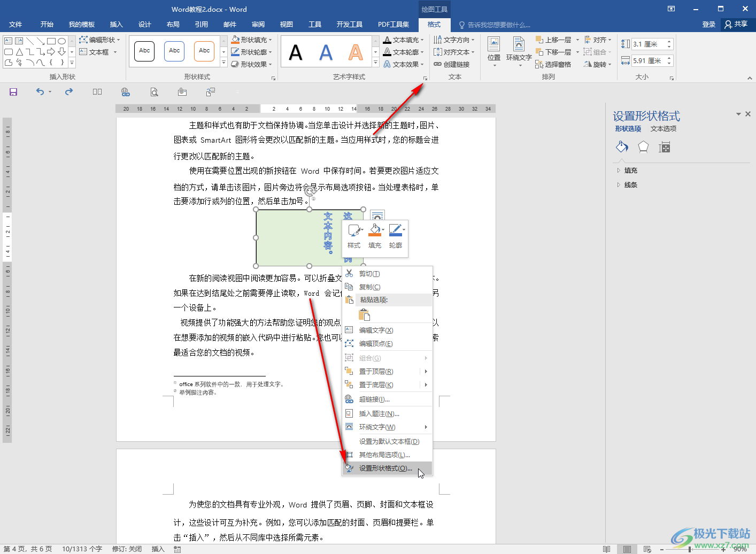This screenshot has width=756, height=554.
Task: Choose the black A WordArt style
Action: point(296,52)
